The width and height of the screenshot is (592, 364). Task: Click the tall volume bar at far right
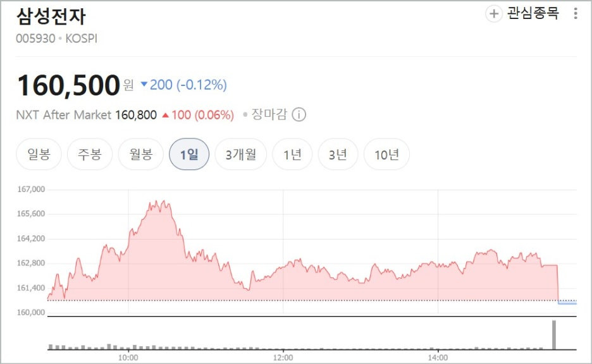(x=555, y=335)
